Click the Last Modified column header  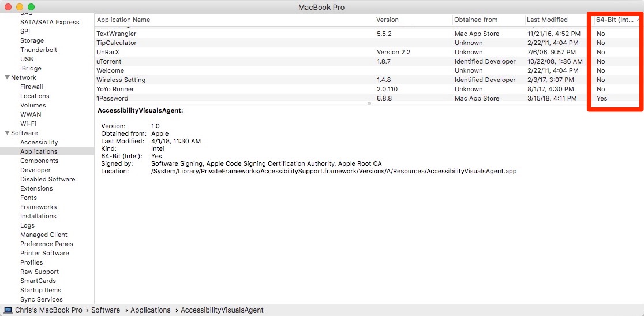tap(547, 20)
